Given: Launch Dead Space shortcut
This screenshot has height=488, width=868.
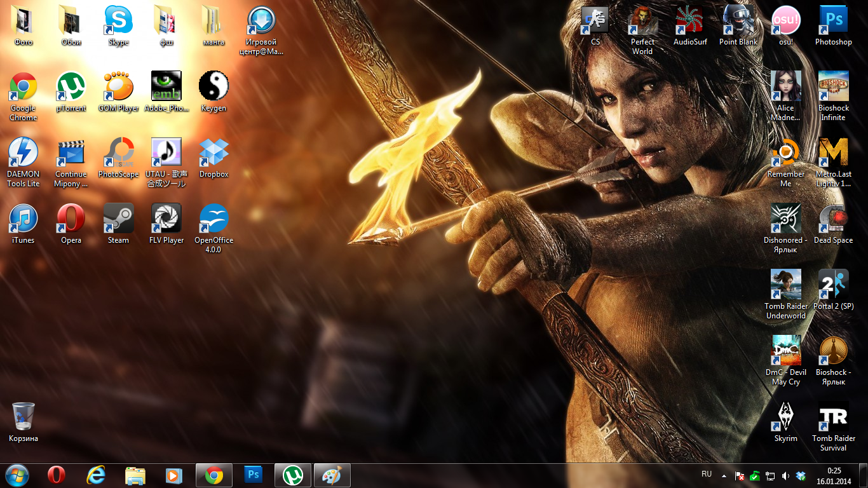Looking at the screenshot, I should click(x=834, y=224).
